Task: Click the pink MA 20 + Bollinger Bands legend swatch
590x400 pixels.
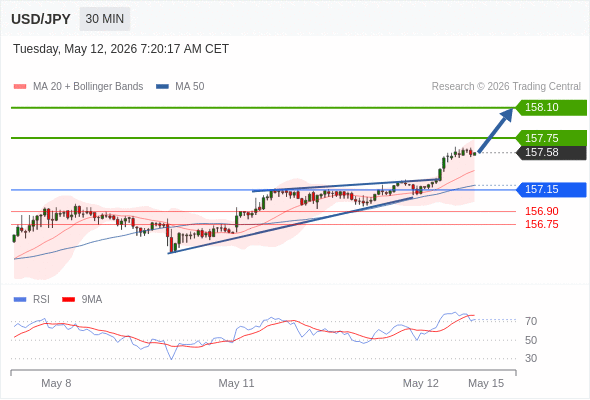Action: pos(20,87)
